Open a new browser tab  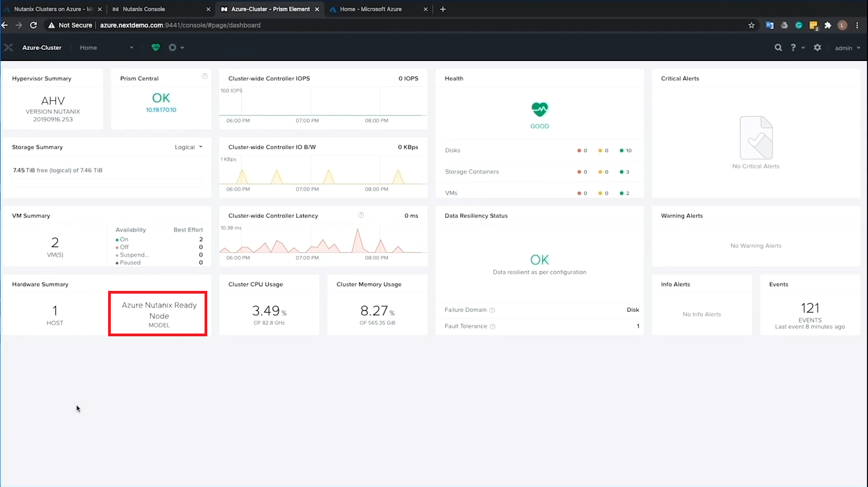coord(443,9)
